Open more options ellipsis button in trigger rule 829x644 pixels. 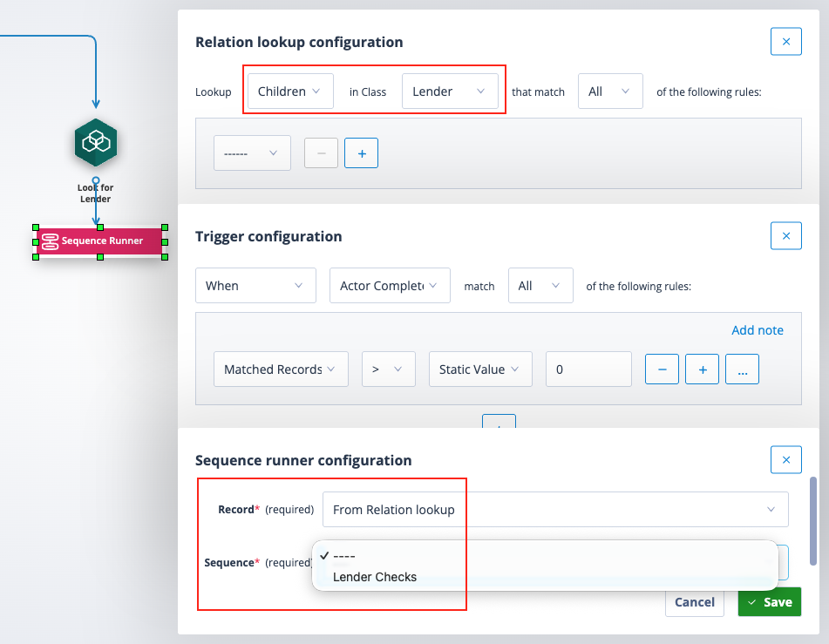coord(743,369)
